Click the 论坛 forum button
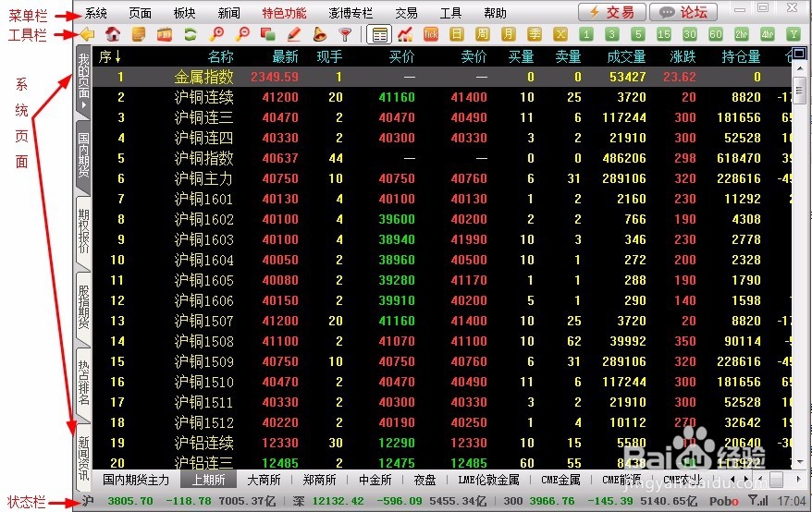812x512 pixels. [x=683, y=12]
